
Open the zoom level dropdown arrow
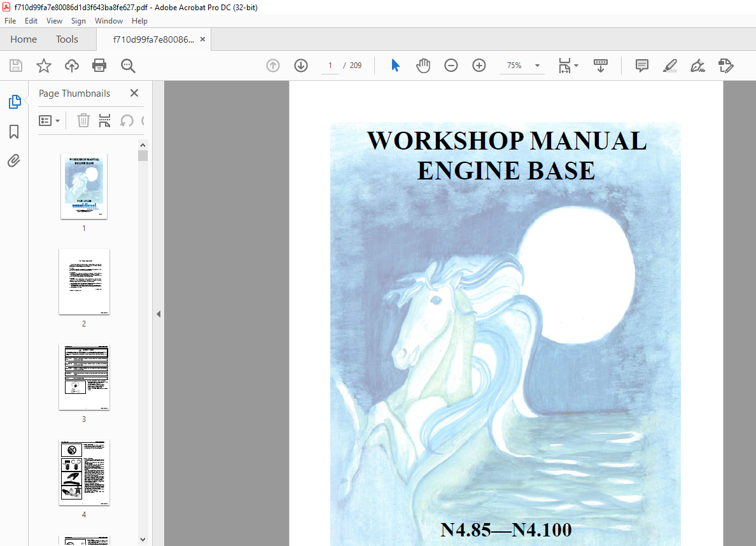tap(537, 66)
